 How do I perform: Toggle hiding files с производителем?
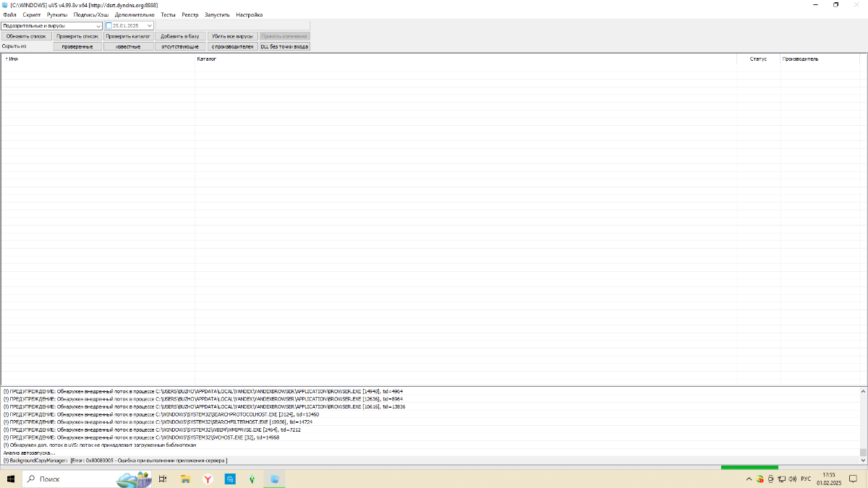click(232, 46)
